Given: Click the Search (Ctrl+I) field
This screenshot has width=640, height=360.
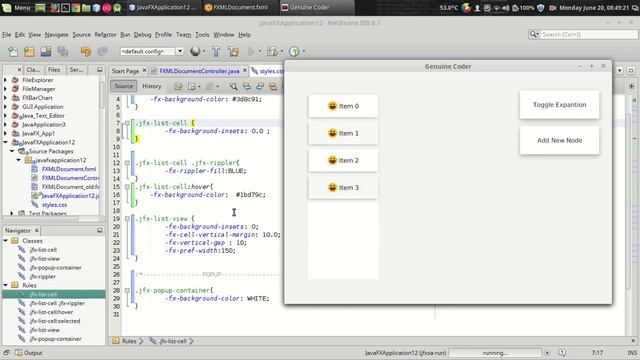Looking at the screenshot, I should (589, 35).
